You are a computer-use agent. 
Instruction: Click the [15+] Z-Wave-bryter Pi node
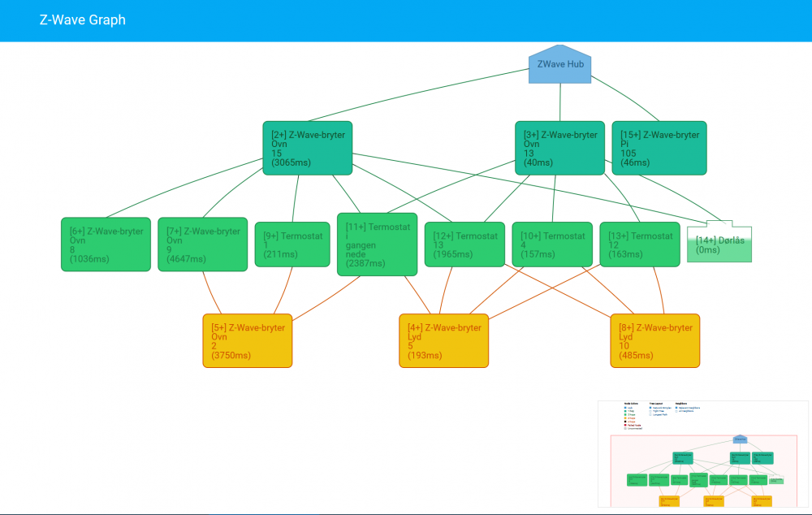[659, 148]
